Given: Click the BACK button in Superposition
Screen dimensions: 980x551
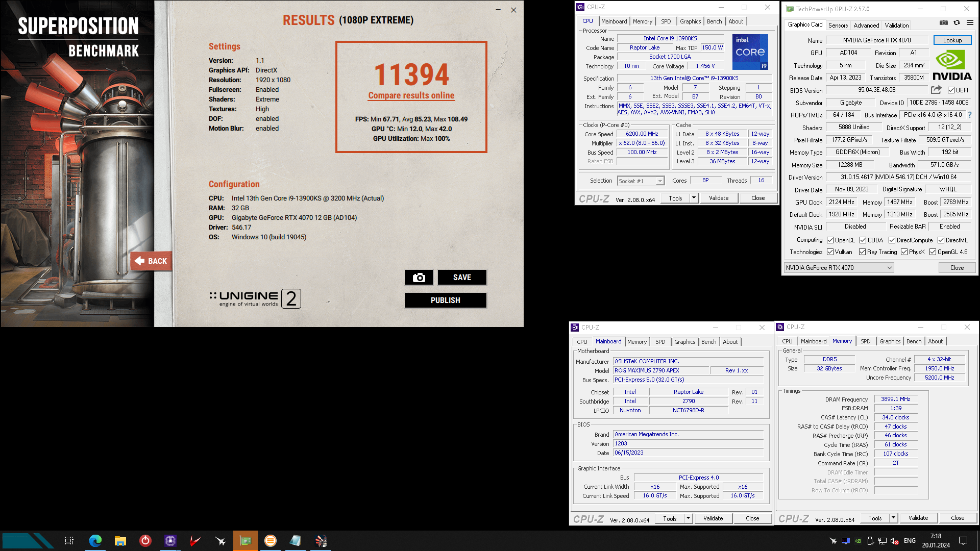Looking at the screenshot, I should pos(151,261).
